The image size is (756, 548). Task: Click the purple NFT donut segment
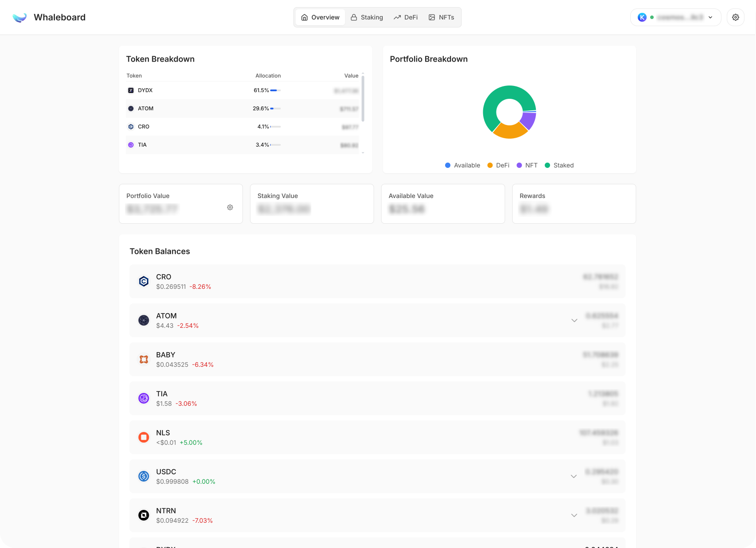[x=529, y=120]
